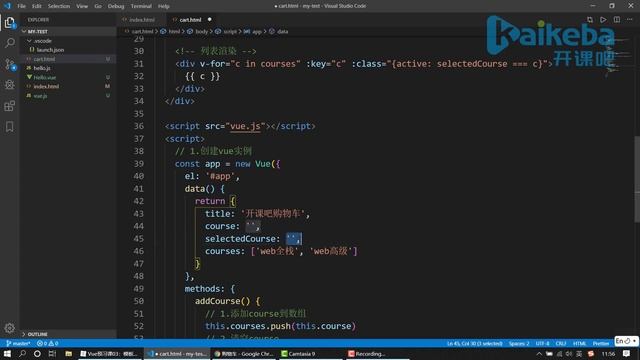The image size is (640, 360).
Task: Click the Cortana circle in taskbar
Action: point(37,353)
